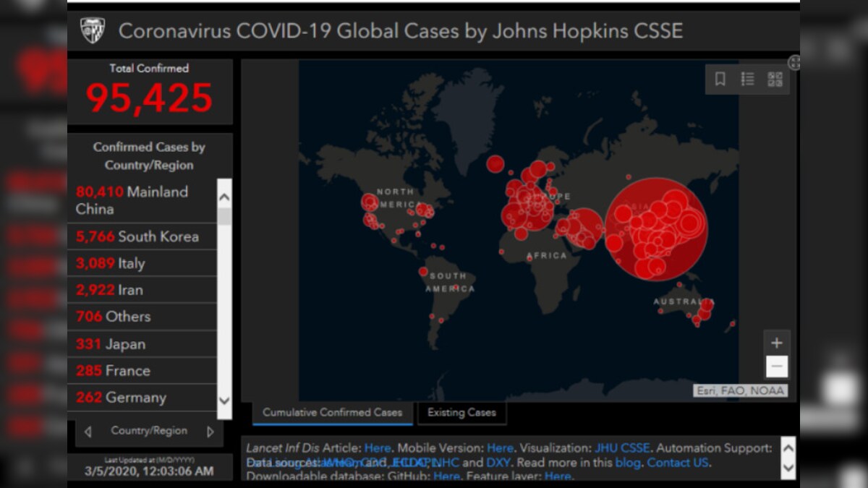Switch to the Existing Cases tab

[461, 413]
